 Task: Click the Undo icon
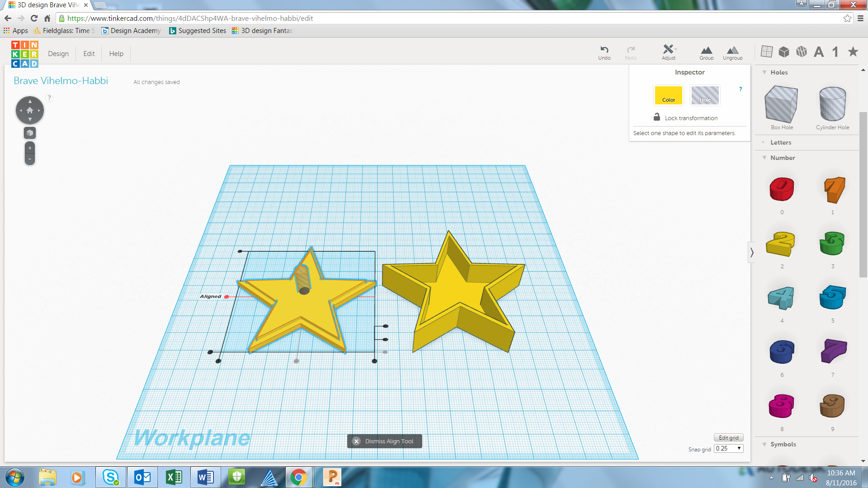point(604,50)
